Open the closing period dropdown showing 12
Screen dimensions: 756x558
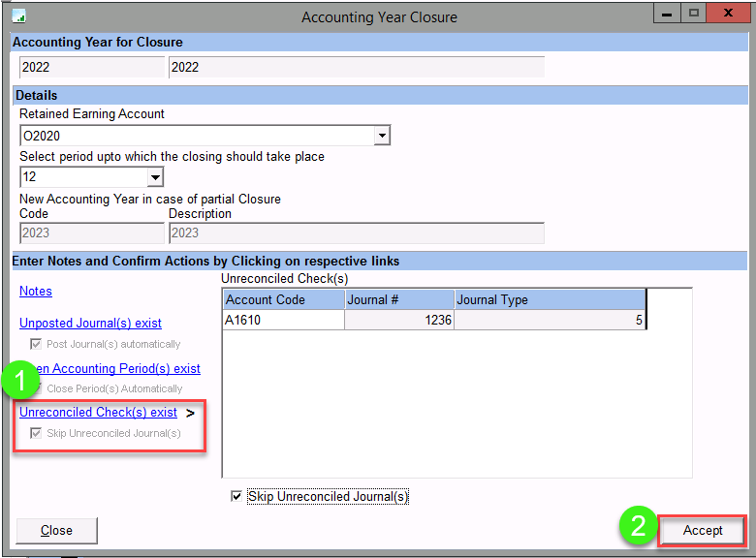click(x=155, y=177)
